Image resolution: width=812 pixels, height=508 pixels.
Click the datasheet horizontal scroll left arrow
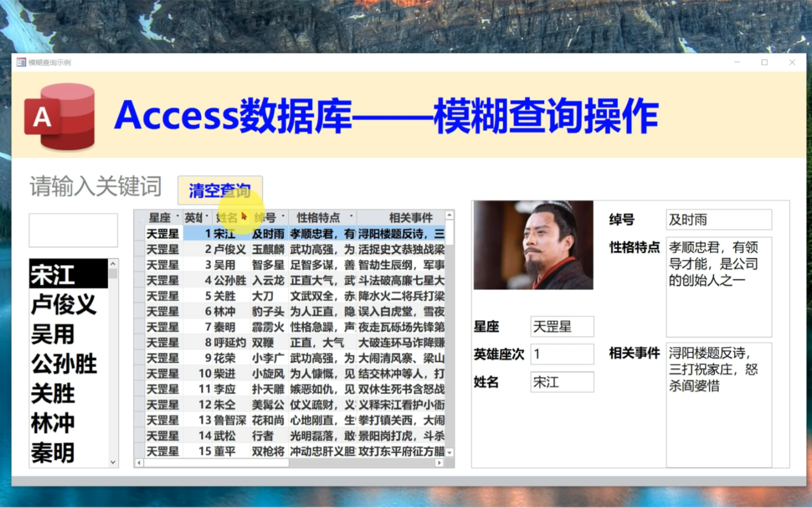point(139,463)
